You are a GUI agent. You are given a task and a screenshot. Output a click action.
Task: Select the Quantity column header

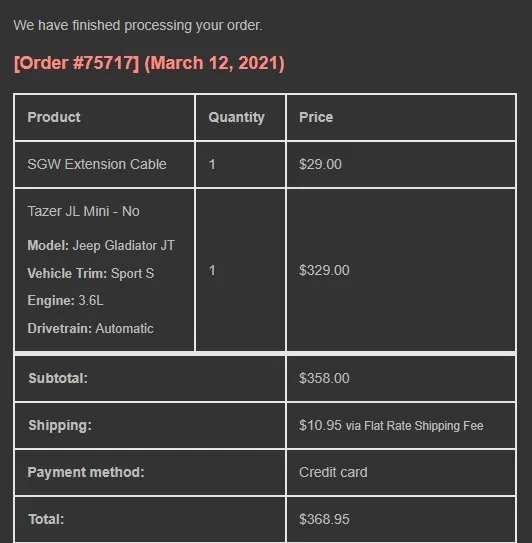(237, 117)
